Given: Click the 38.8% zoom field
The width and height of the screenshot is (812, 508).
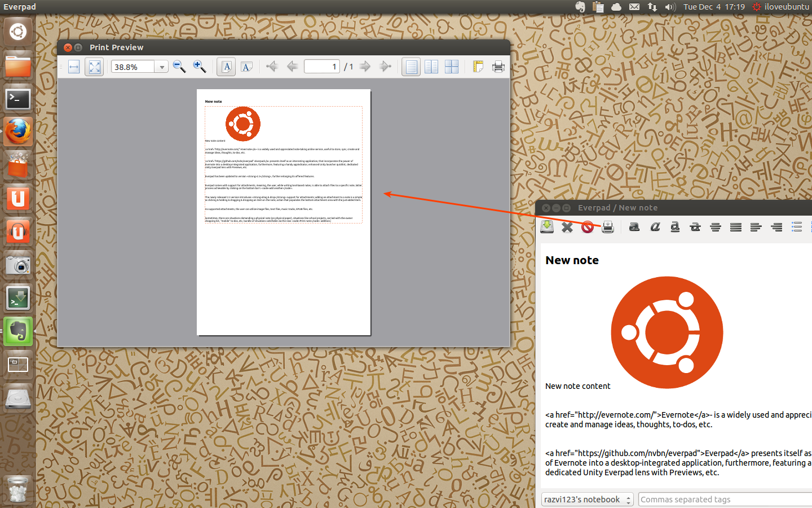Looking at the screenshot, I should (x=134, y=67).
